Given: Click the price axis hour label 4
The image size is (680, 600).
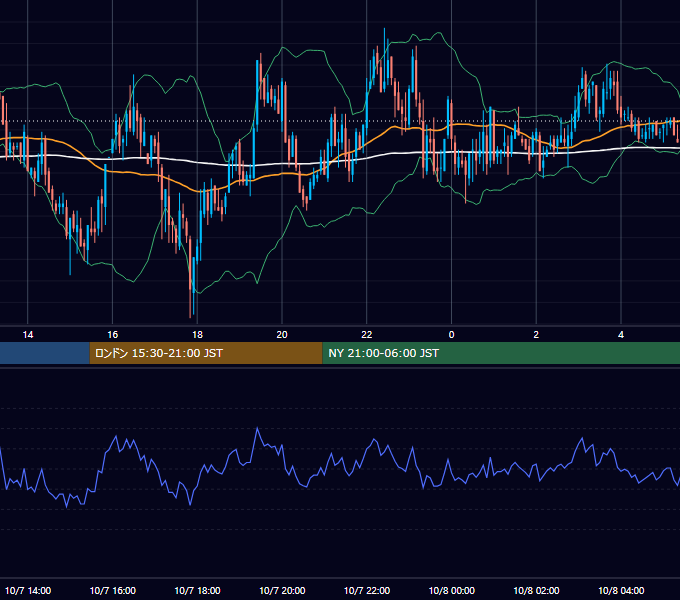Looking at the screenshot, I should [621, 335].
